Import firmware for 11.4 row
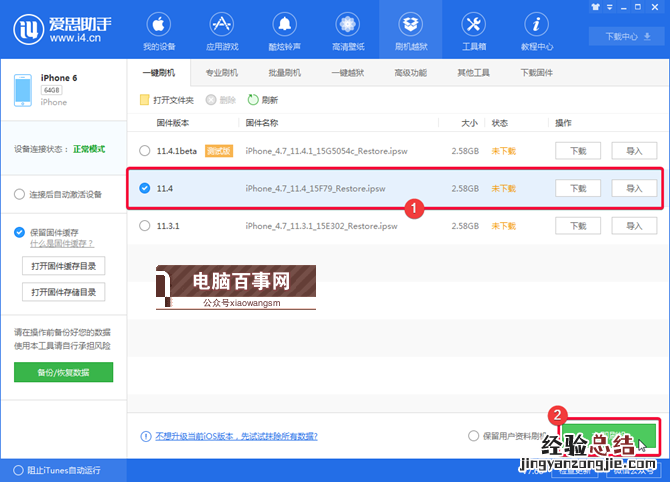The height and width of the screenshot is (482, 670). (x=634, y=188)
